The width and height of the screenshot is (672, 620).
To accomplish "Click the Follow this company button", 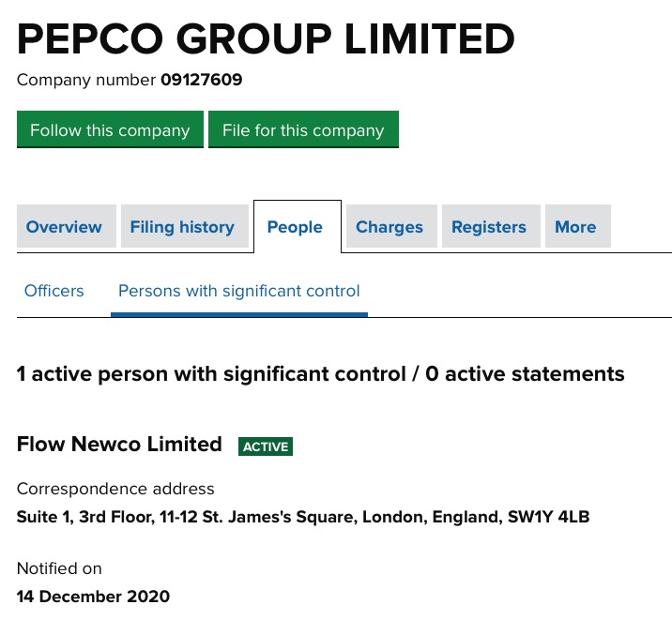I will 110,130.
